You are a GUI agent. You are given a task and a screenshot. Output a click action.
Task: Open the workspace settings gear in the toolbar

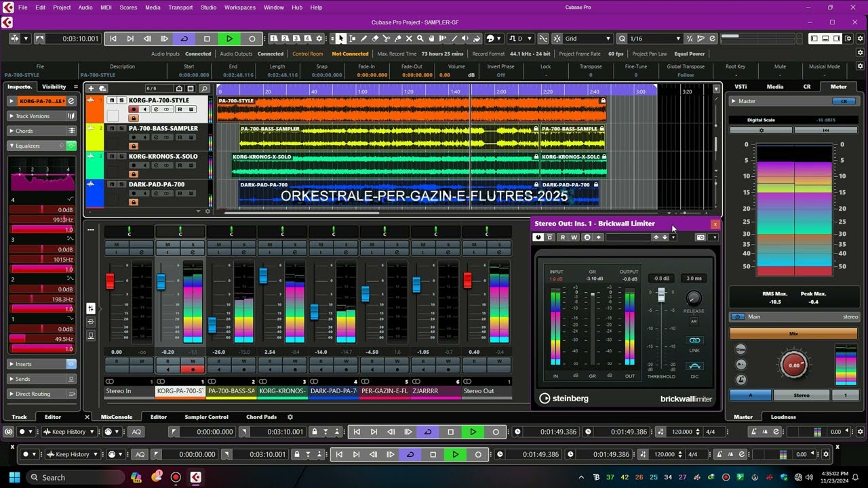tap(319, 39)
